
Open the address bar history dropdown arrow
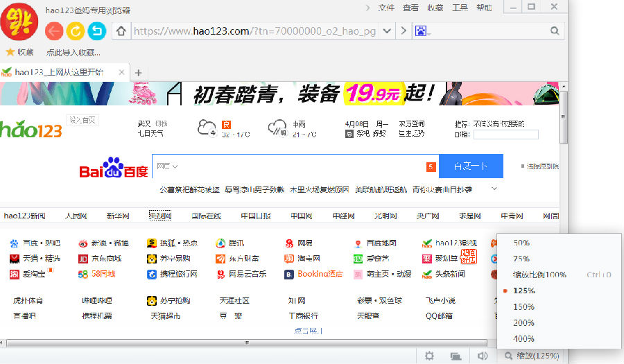pyautogui.click(x=387, y=31)
